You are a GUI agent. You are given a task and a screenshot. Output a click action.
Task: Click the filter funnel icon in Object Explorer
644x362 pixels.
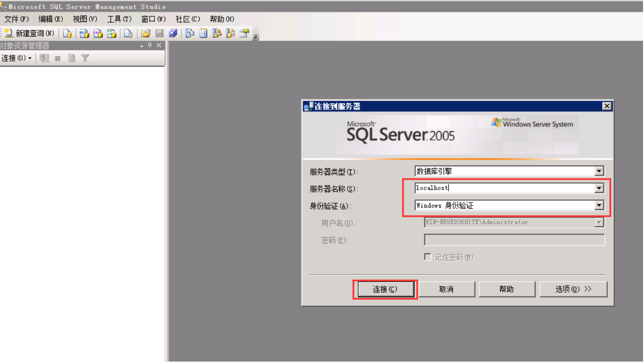pos(85,58)
